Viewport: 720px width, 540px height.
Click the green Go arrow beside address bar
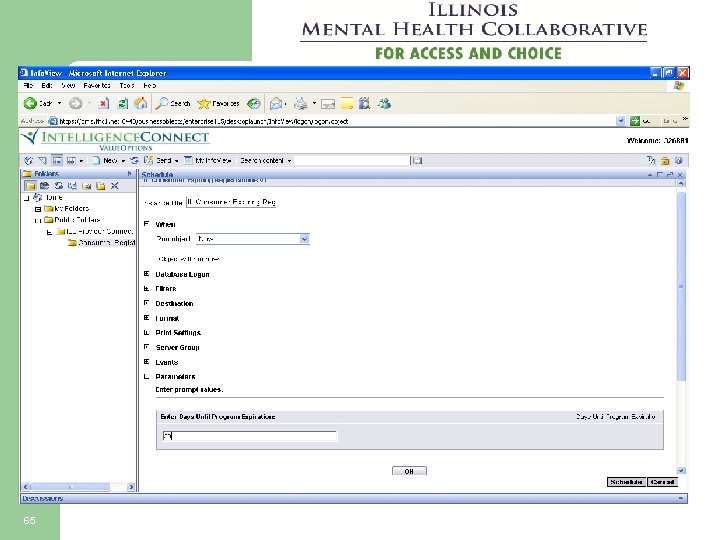[x=635, y=121]
